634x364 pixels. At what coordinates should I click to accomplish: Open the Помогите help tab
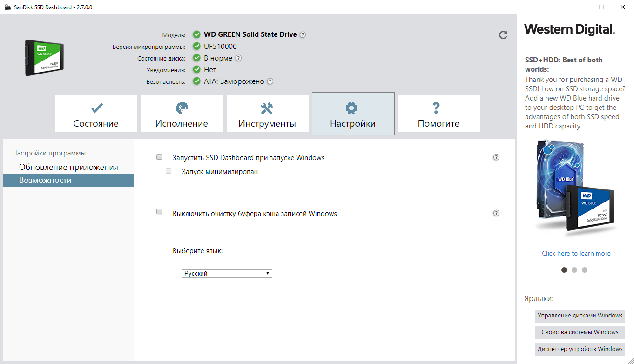pos(438,114)
